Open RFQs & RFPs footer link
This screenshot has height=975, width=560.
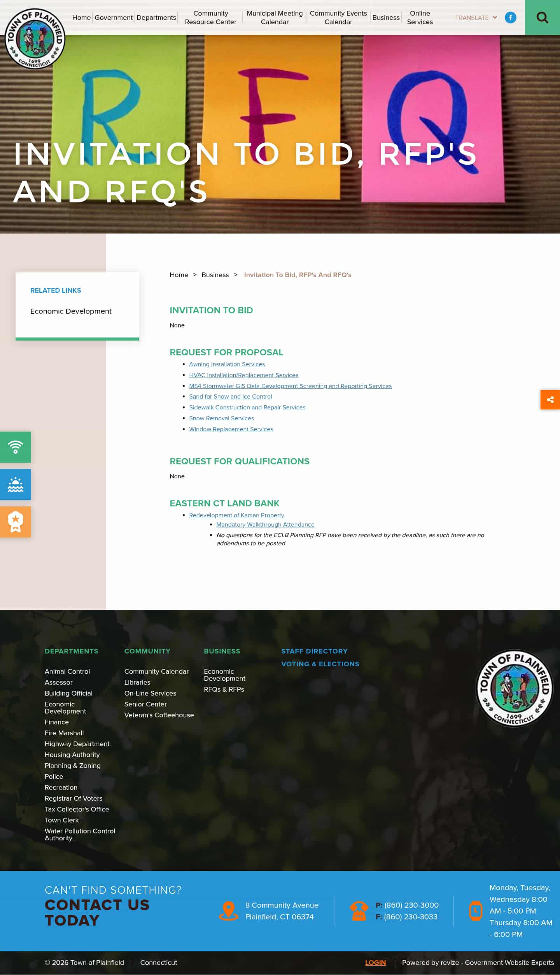(224, 689)
